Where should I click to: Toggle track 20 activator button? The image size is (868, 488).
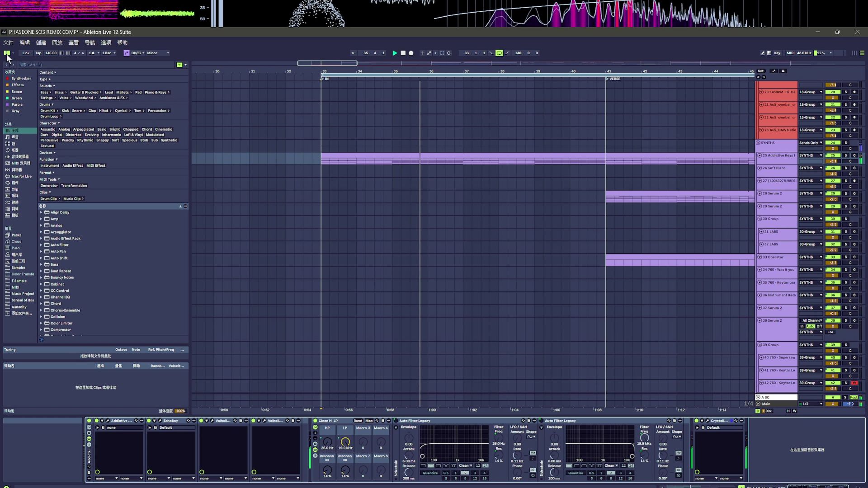(833, 92)
